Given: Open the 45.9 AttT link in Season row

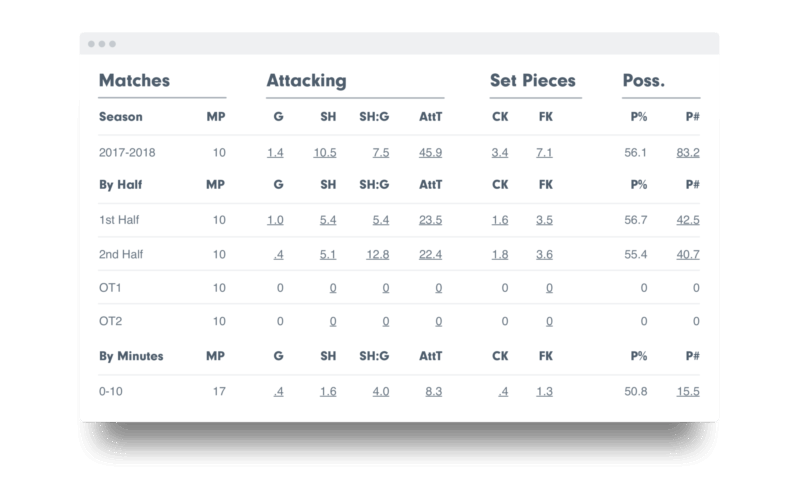Looking at the screenshot, I should pos(430,152).
